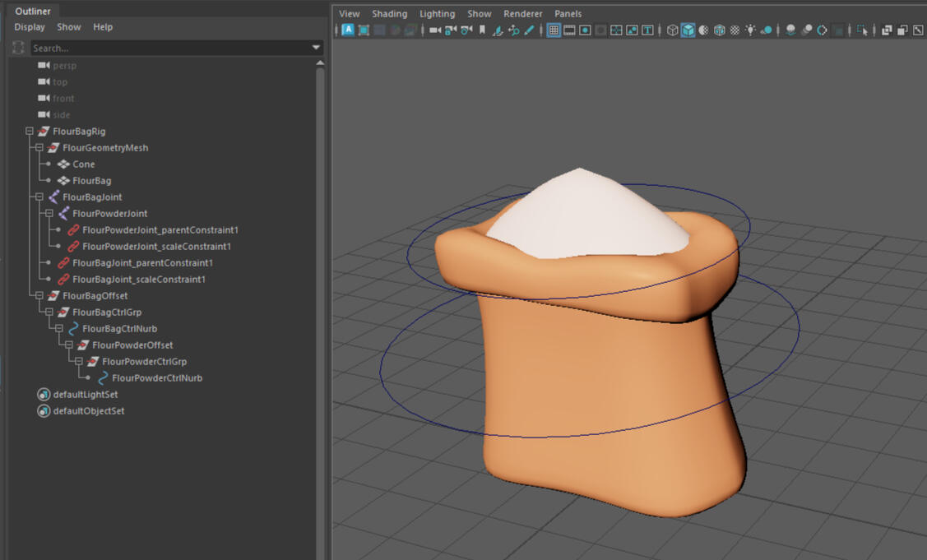Open Camera Attributes from the panel toolbar
Image resolution: width=927 pixels, height=560 pixels.
466,30
